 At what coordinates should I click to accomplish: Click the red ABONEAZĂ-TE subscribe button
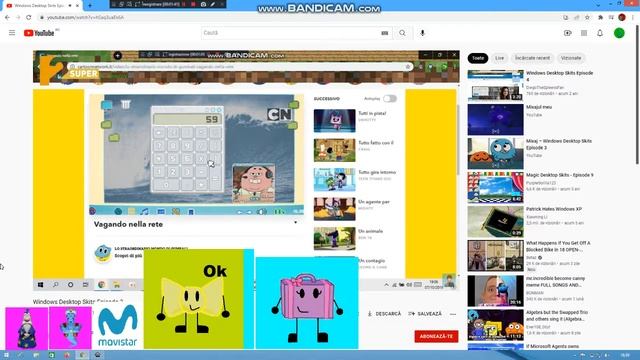click(436, 336)
